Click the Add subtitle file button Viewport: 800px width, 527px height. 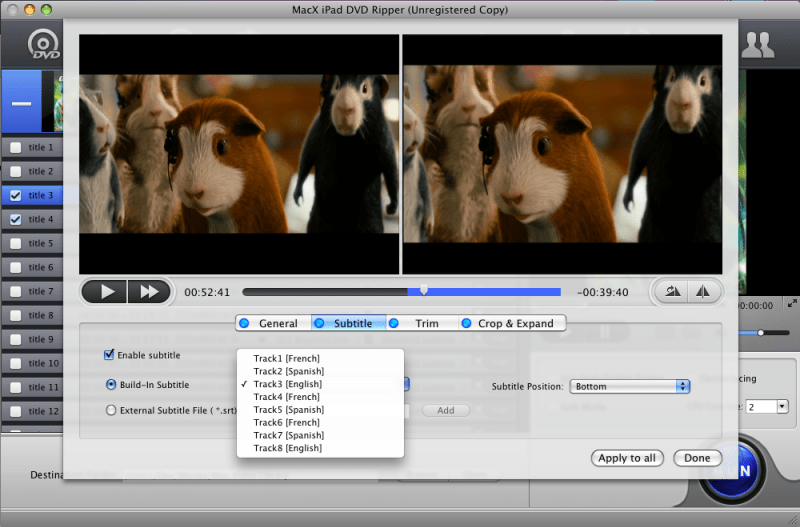[445, 410]
